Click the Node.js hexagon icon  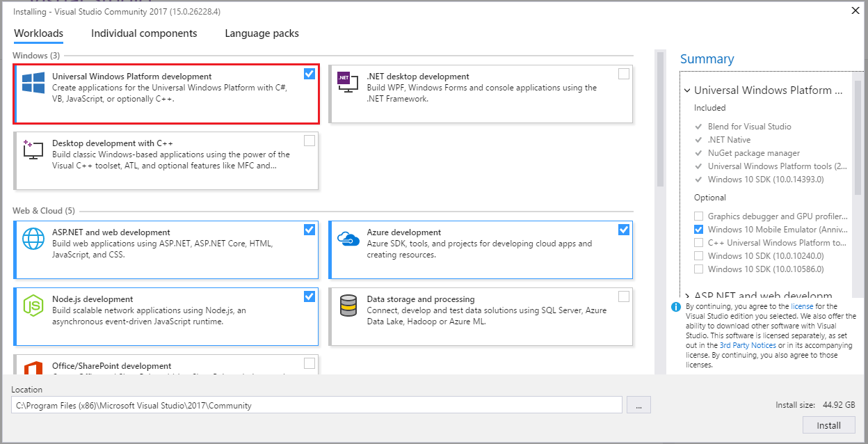point(33,306)
